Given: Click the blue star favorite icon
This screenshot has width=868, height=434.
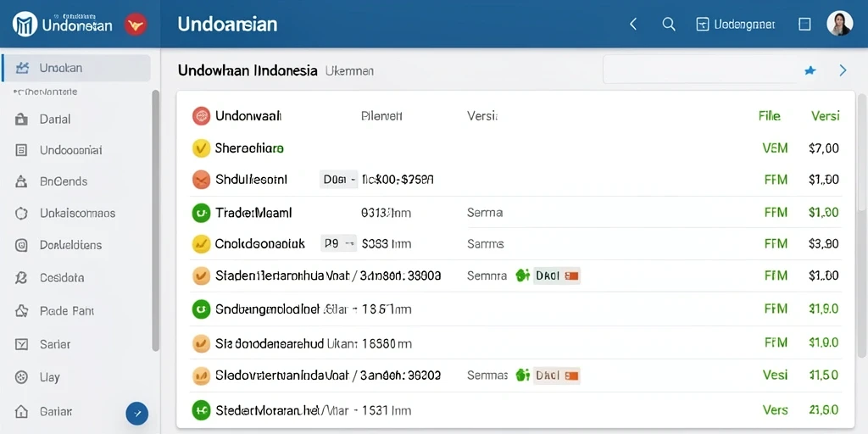Looking at the screenshot, I should click(810, 70).
